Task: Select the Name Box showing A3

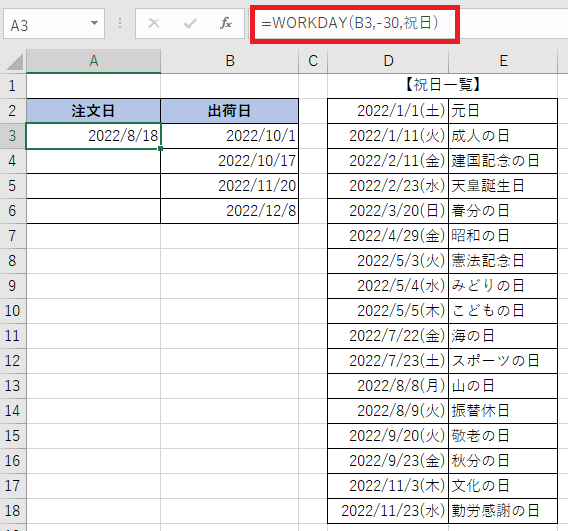Action: 54,24
